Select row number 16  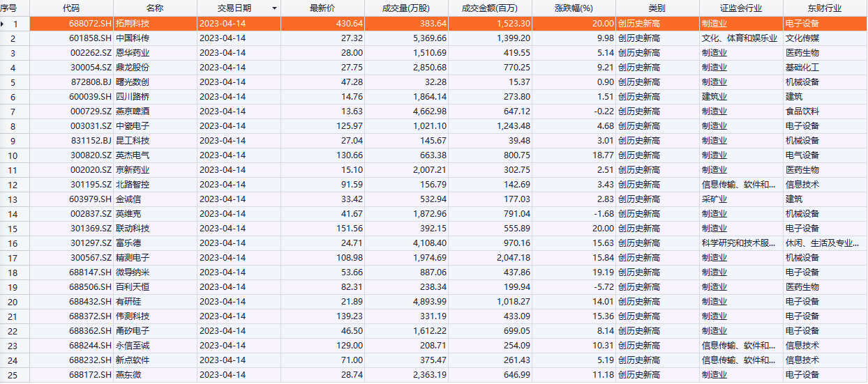click(13, 243)
